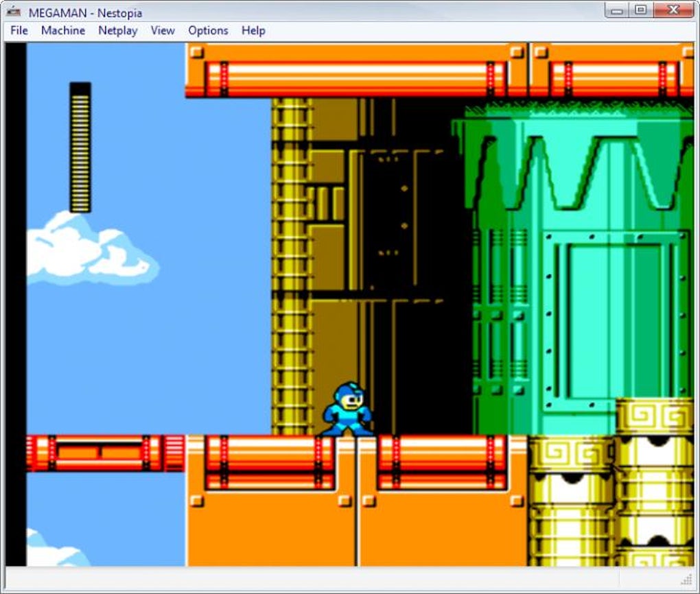
Task: Open the View menu
Action: coord(163,30)
